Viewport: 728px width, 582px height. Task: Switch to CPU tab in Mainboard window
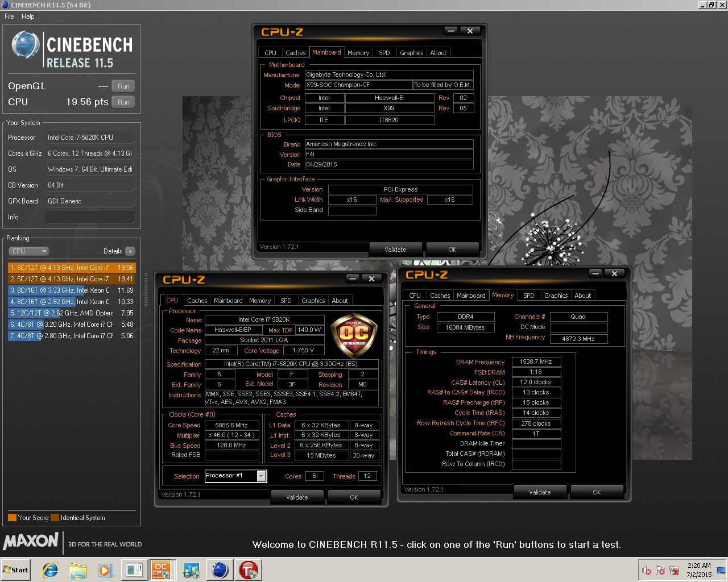click(x=271, y=53)
